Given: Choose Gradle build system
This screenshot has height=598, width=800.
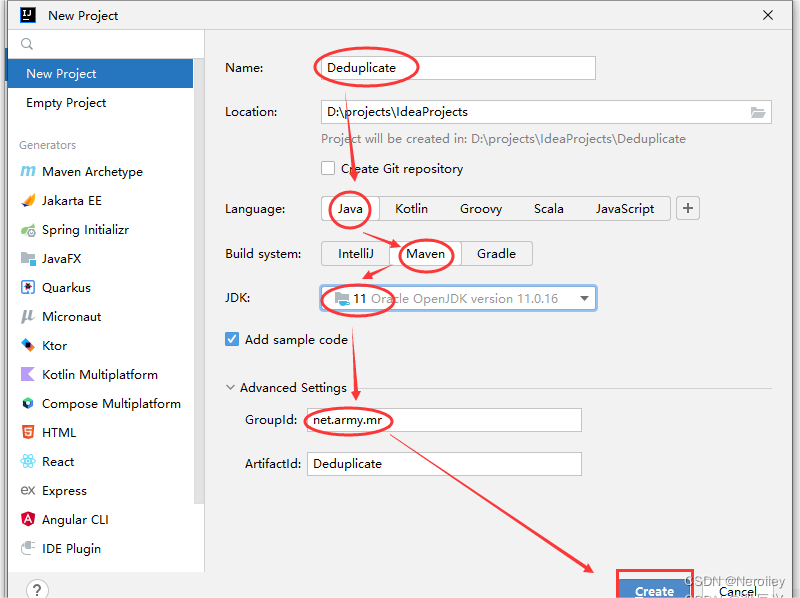Looking at the screenshot, I should point(496,254).
